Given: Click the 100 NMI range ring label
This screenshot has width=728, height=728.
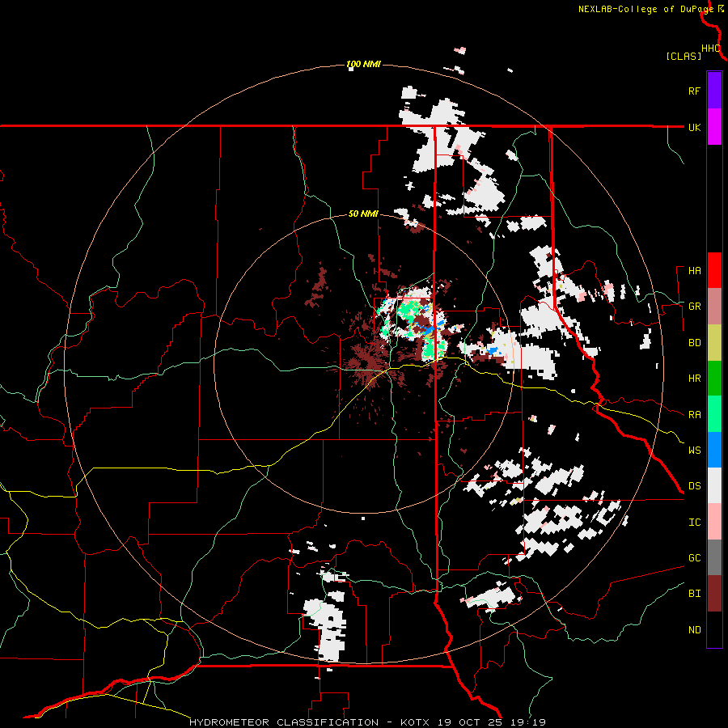Looking at the screenshot, I should click(363, 64).
